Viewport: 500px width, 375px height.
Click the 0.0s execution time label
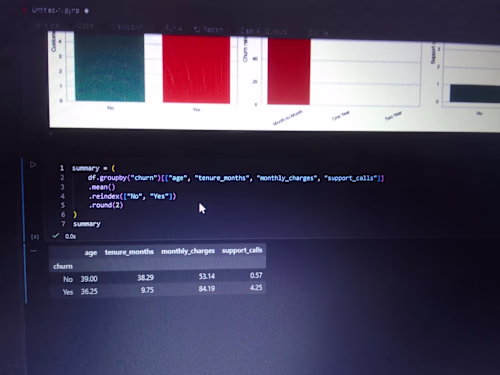(70, 236)
